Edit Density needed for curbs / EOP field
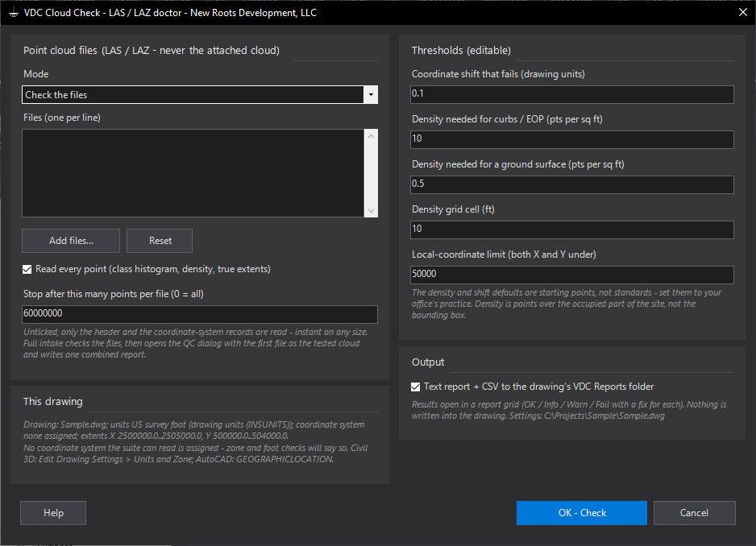 (571, 139)
